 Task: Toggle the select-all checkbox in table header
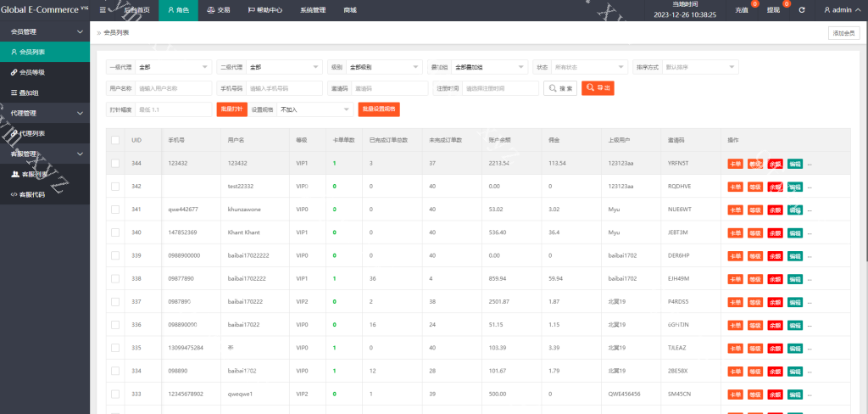click(115, 140)
